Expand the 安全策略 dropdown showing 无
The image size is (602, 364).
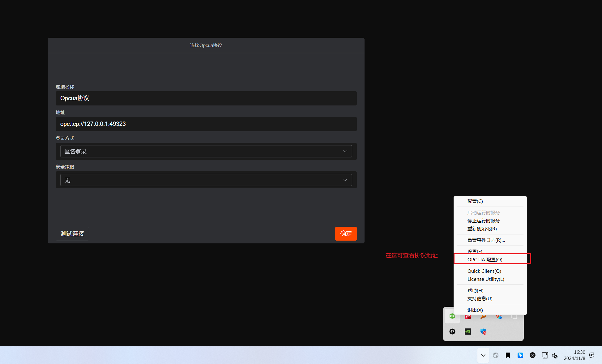206,180
